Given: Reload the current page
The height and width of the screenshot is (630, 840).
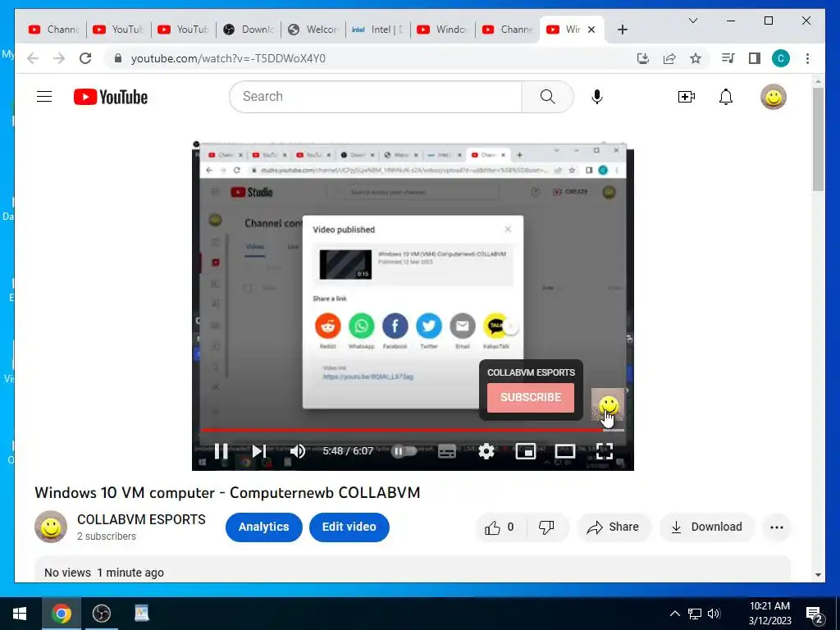Looking at the screenshot, I should pyautogui.click(x=85, y=58).
